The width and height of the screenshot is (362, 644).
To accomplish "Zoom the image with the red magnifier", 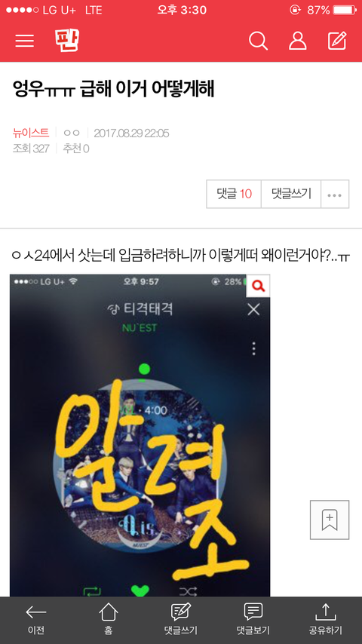I will (258, 286).
